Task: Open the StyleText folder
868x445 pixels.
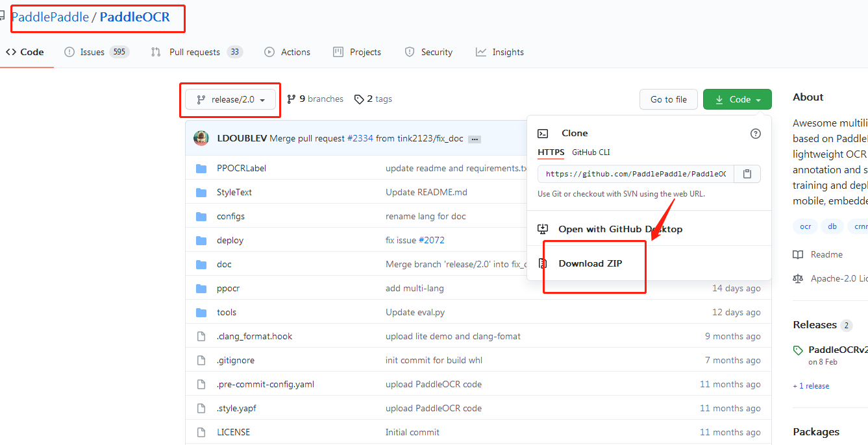Action: pyautogui.click(x=234, y=192)
